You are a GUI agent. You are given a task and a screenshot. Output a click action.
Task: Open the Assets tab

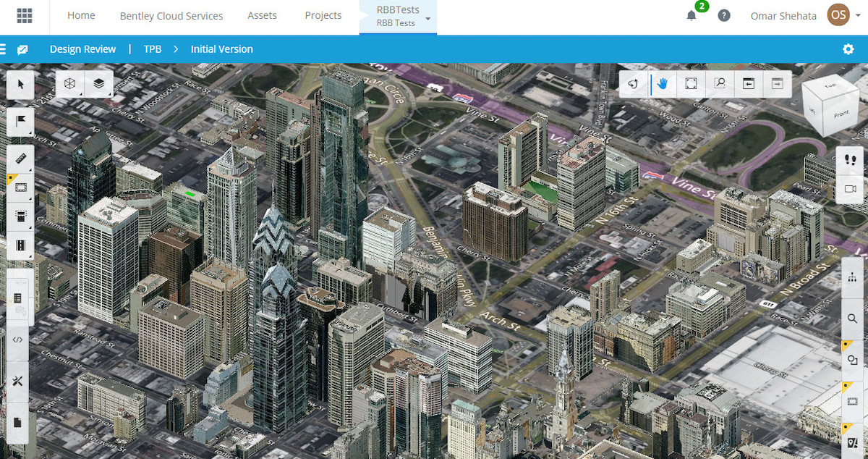pyautogui.click(x=263, y=15)
